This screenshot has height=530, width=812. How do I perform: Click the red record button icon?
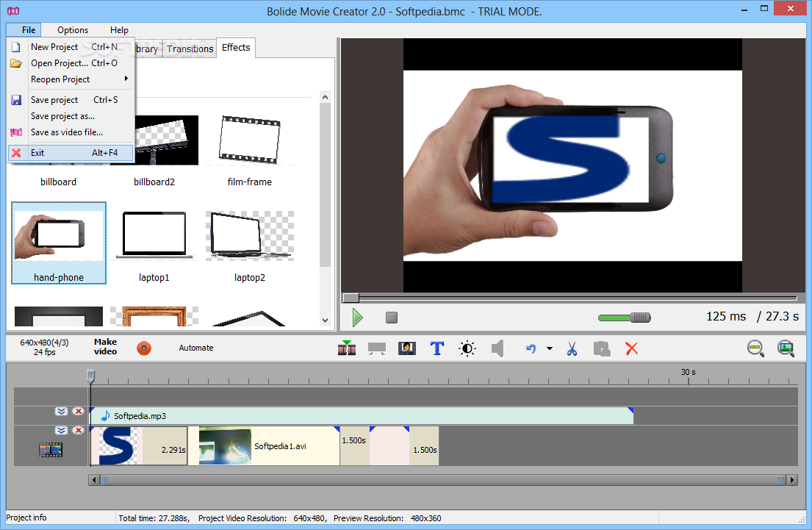(144, 348)
